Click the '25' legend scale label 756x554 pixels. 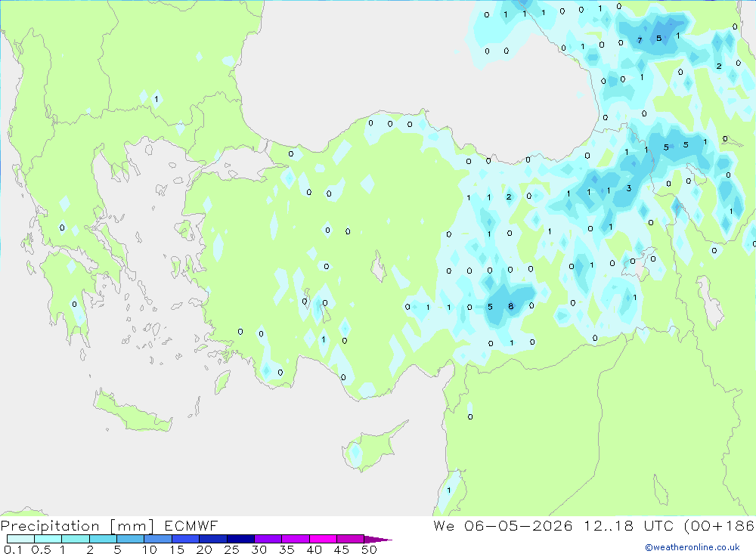point(231,549)
